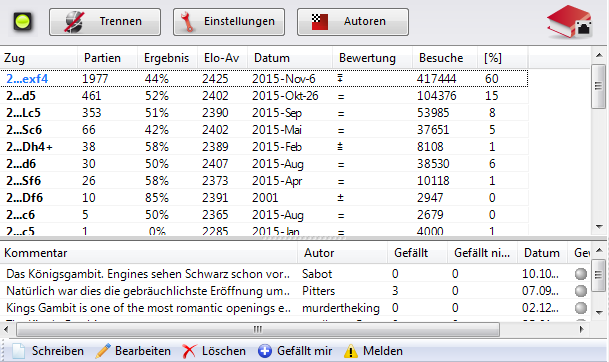Image resolution: width=609 pixels, height=362 pixels.
Task: Click the Trennen disconnect button
Action: pyautogui.click(x=105, y=22)
